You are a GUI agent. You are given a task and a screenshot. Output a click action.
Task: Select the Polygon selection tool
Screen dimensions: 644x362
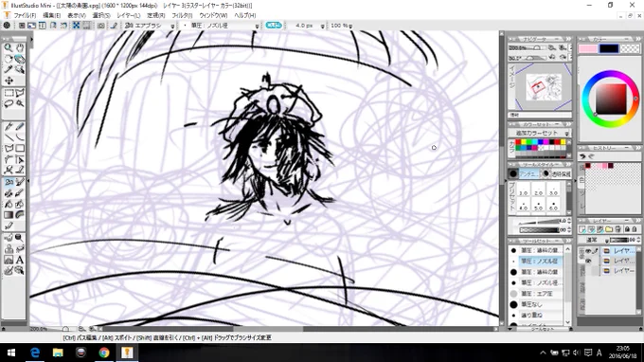tap(19, 93)
